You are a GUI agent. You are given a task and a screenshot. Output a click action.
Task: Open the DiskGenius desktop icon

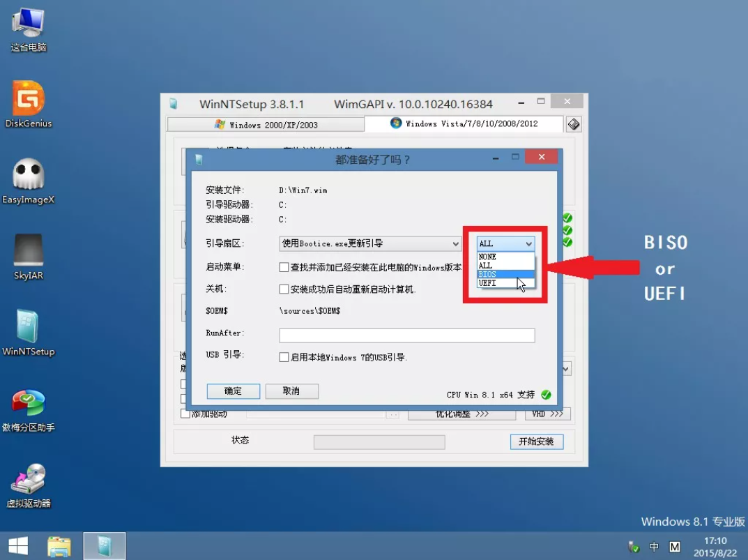[x=28, y=104]
